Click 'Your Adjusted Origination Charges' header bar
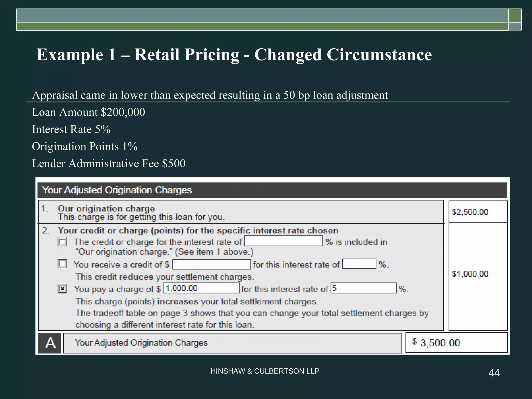Image resolution: width=532 pixels, height=399 pixels. [x=272, y=190]
